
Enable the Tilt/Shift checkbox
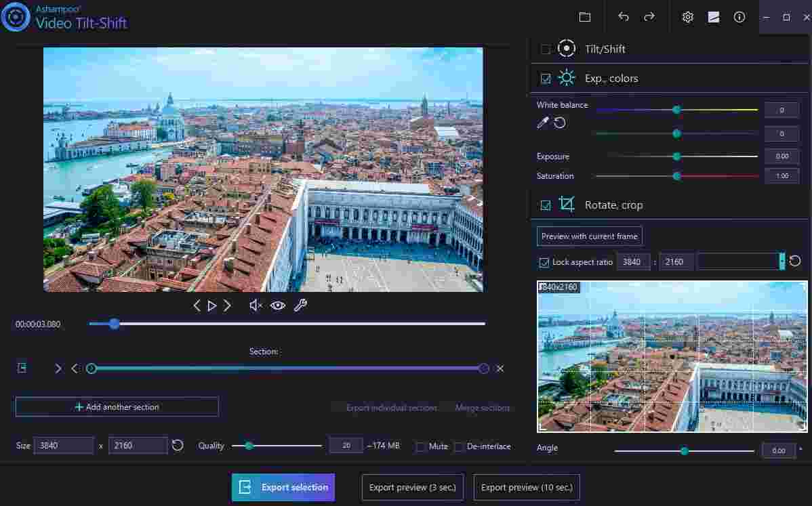[546, 48]
